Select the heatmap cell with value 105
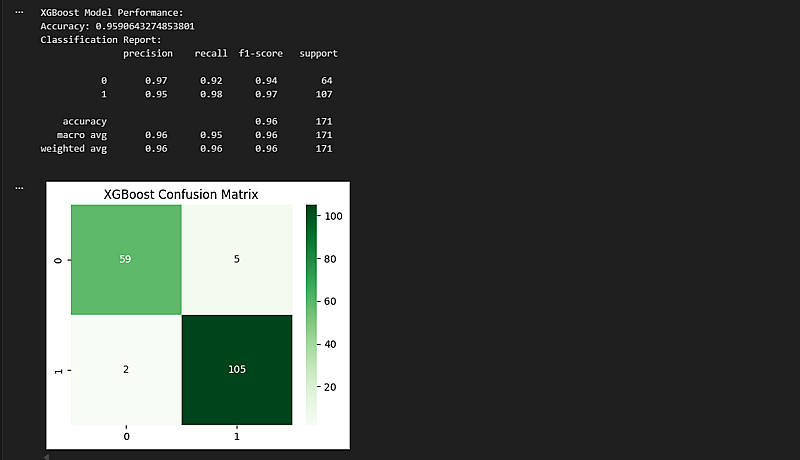The width and height of the screenshot is (800, 460). pos(237,369)
